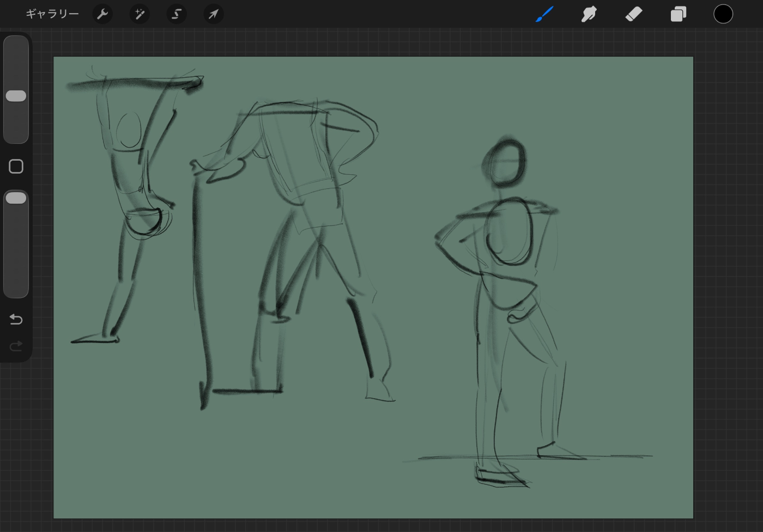The width and height of the screenshot is (763, 532).
Task: Open the ギャラリー (Gallery) view
Action: [x=52, y=14]
